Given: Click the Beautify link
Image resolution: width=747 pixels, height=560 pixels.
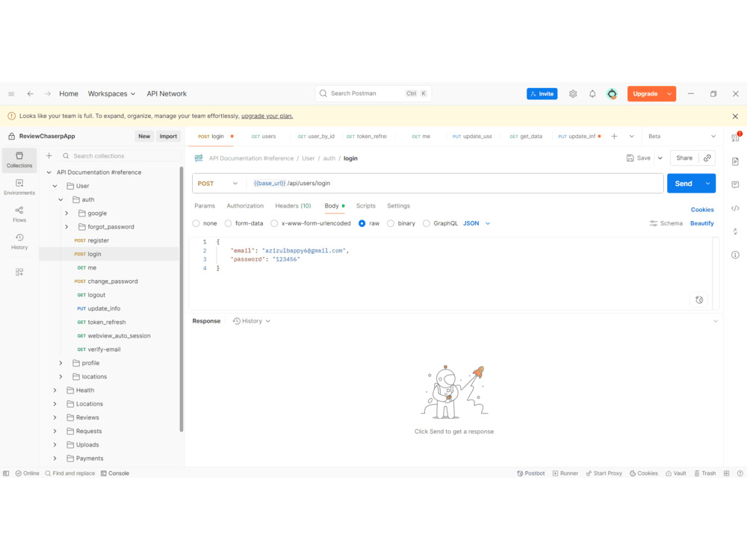Looking at the screenshot, I should [701, 223].
